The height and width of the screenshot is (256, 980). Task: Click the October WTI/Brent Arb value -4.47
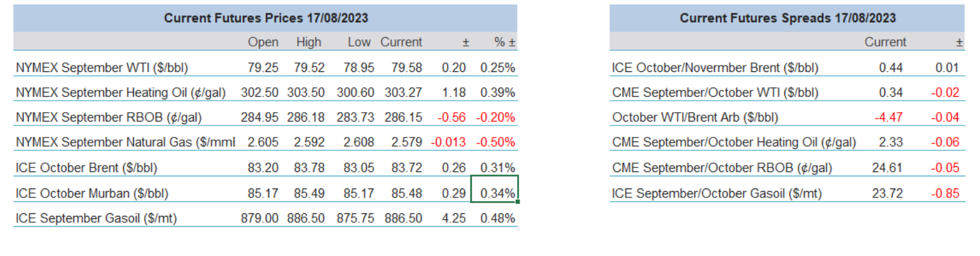[887, 118]
